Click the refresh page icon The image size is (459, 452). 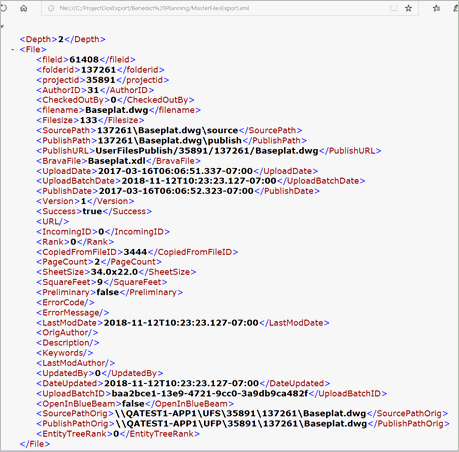(x=3, y=8)
